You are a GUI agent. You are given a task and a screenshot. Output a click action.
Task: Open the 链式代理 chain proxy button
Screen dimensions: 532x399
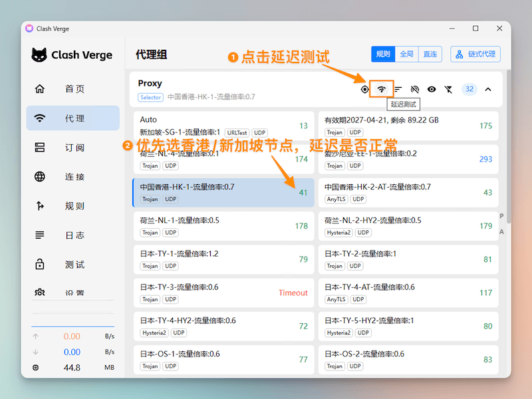[475, 54]
